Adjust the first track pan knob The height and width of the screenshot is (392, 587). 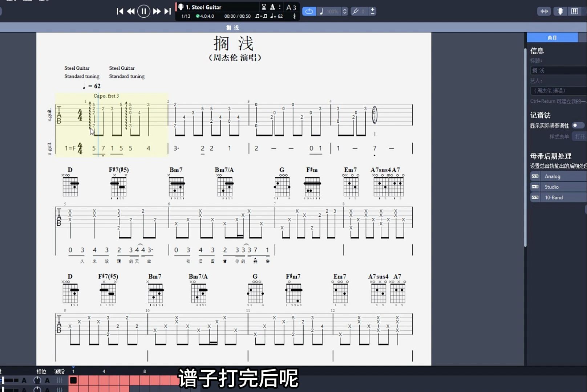pos(37,380)
